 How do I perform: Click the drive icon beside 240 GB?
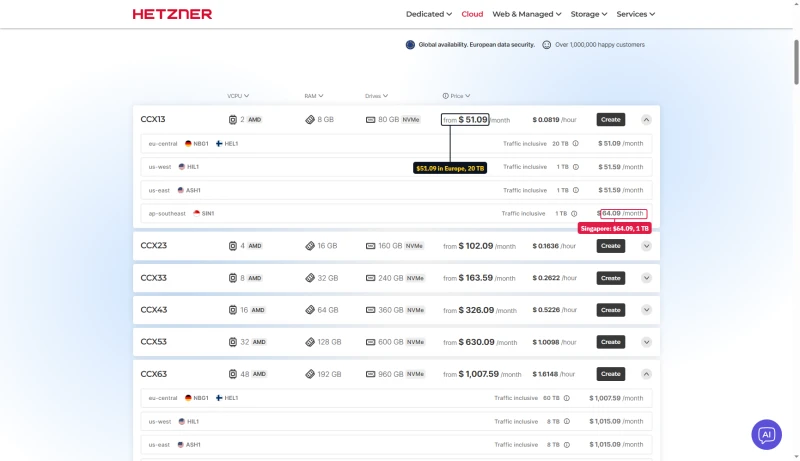(x=370, y=278)
